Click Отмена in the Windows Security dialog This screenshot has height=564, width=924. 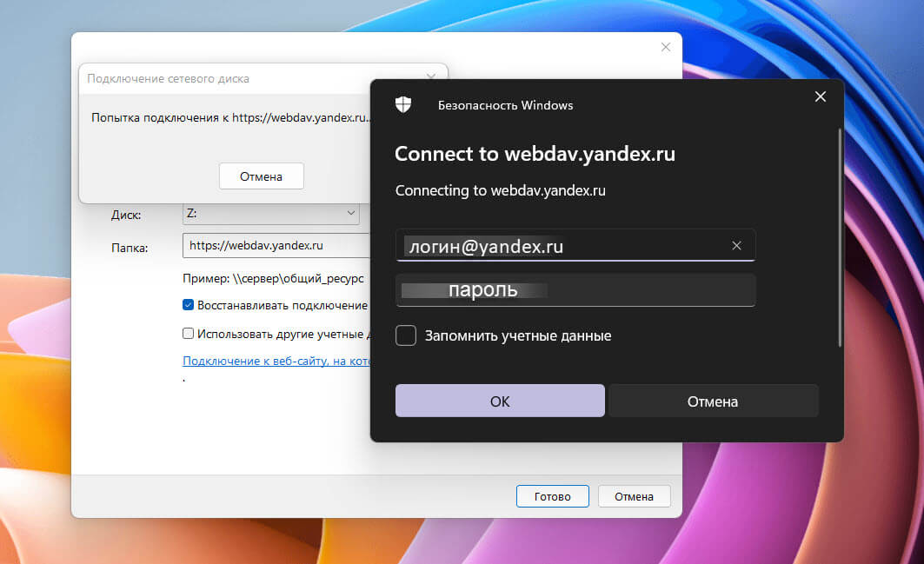tap(713, 401)
